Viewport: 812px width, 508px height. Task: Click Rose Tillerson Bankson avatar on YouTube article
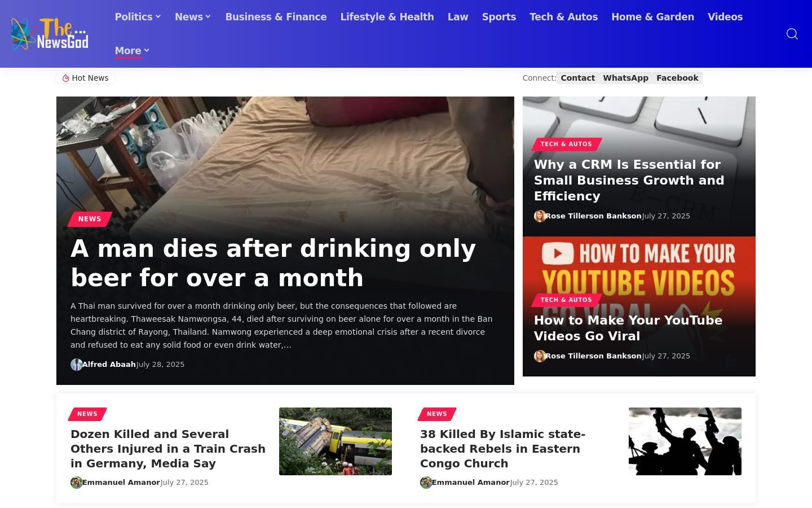click(x=540, y=356)
